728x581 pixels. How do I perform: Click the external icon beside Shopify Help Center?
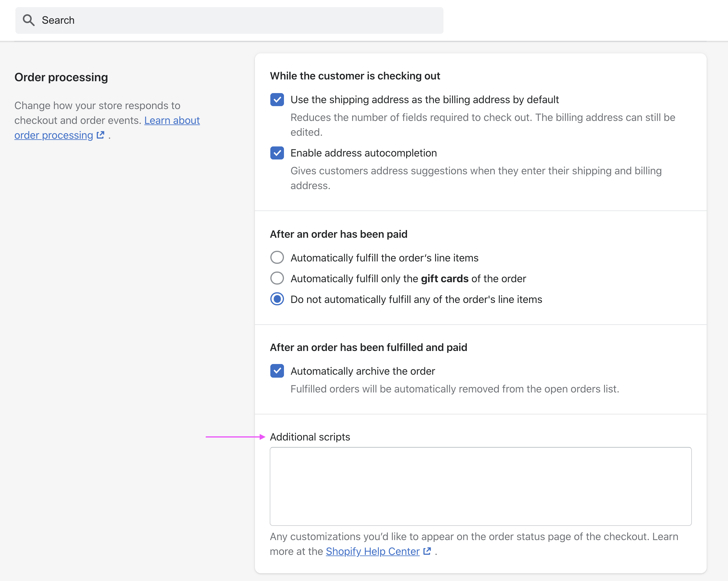(x=427, y=551)
